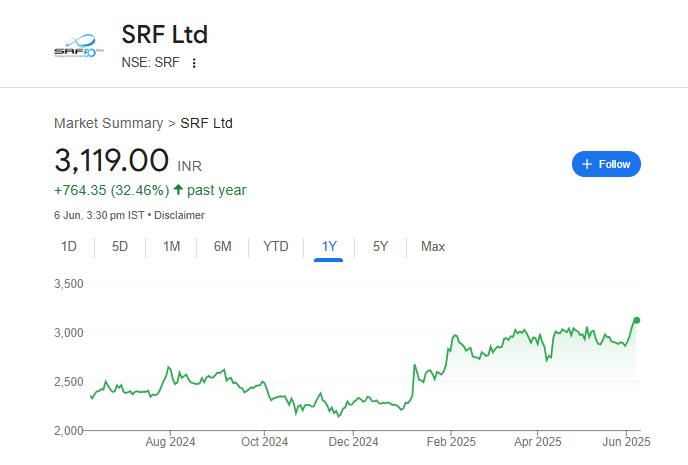
Task: Click the 2,000 y-axis label
Action: point(68,431)
